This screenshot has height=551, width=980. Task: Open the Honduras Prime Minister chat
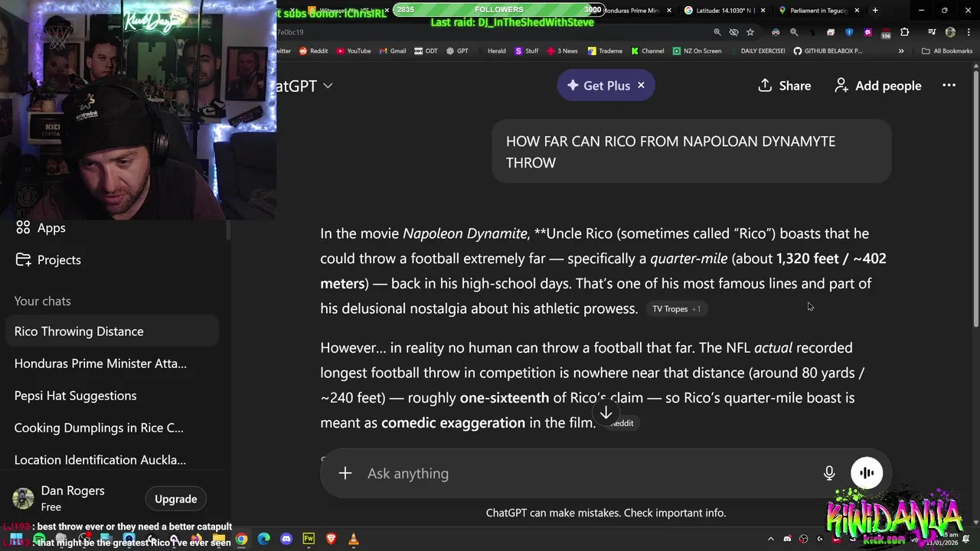tap(113, 364)
